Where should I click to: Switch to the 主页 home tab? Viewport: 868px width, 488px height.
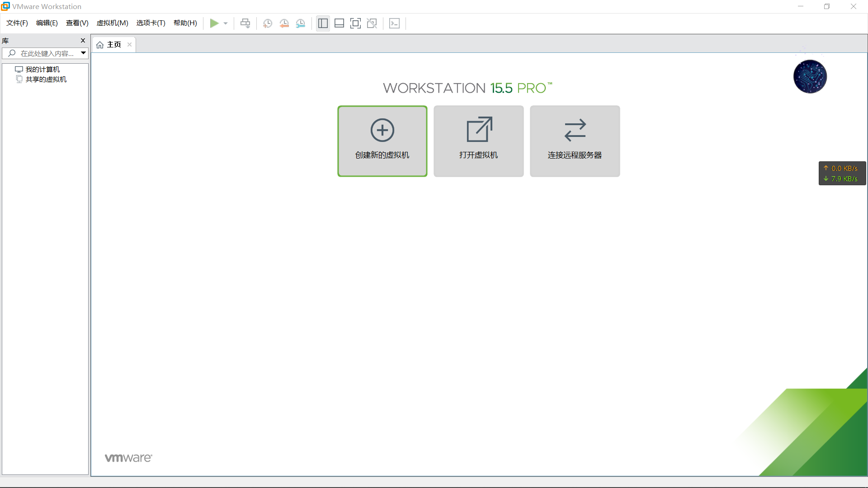[x=114, y=44]
